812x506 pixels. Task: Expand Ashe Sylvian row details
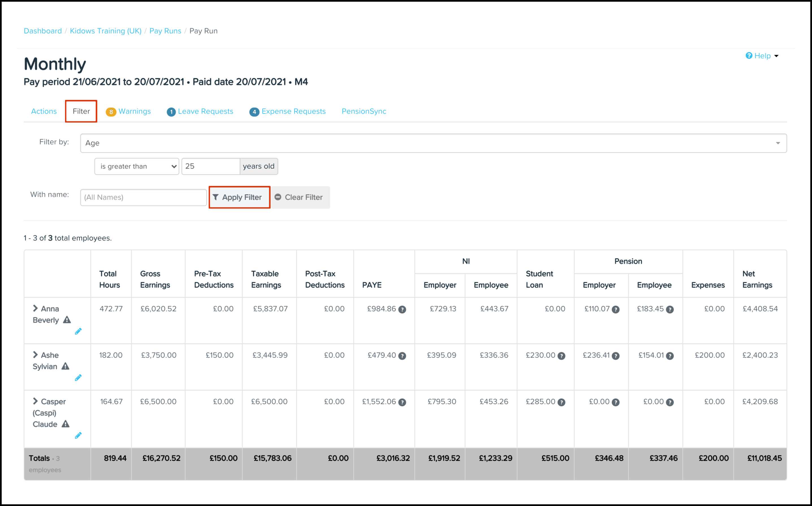[35, 355]
